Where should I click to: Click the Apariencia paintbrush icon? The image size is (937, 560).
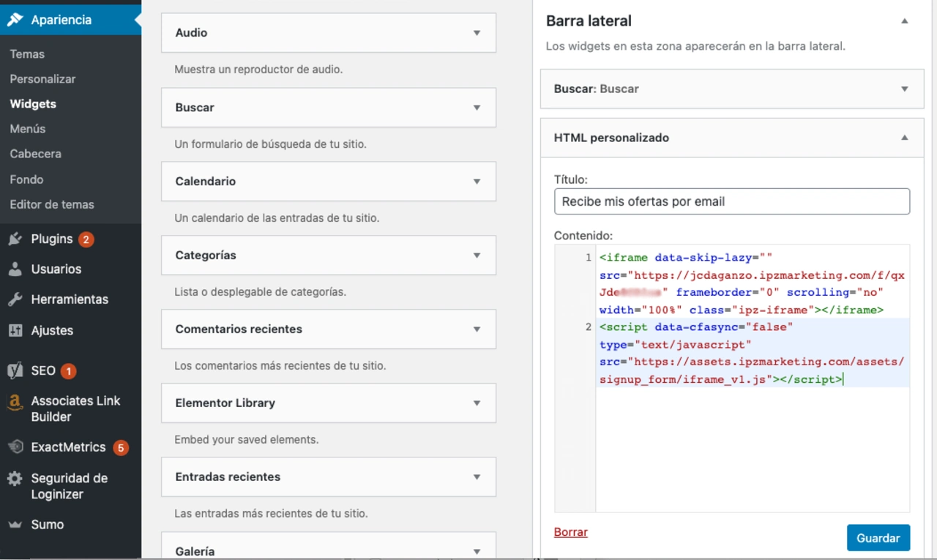tap(15, 20)
